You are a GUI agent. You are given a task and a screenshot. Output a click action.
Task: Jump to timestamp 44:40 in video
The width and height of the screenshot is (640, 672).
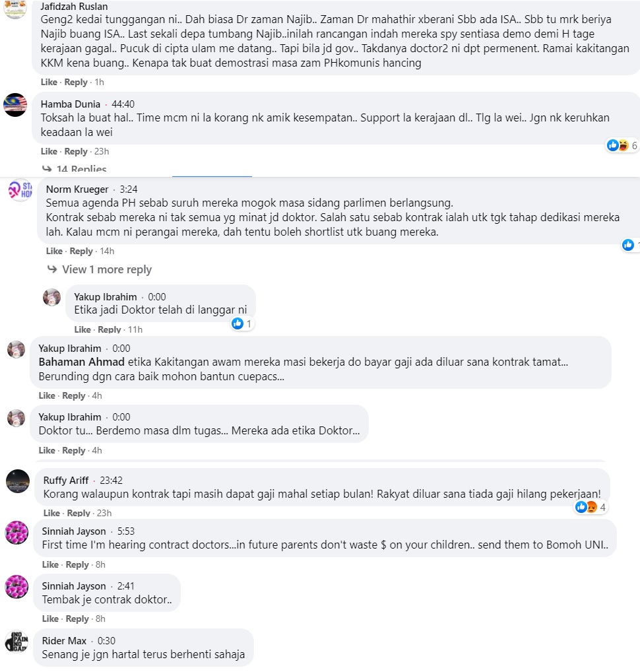coord(123,104)
